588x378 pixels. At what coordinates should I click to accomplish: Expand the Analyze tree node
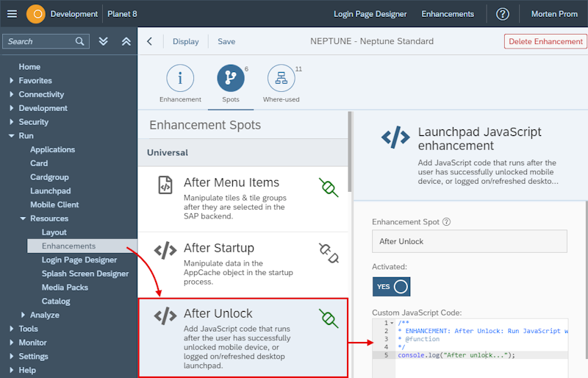tap(24, 315)
